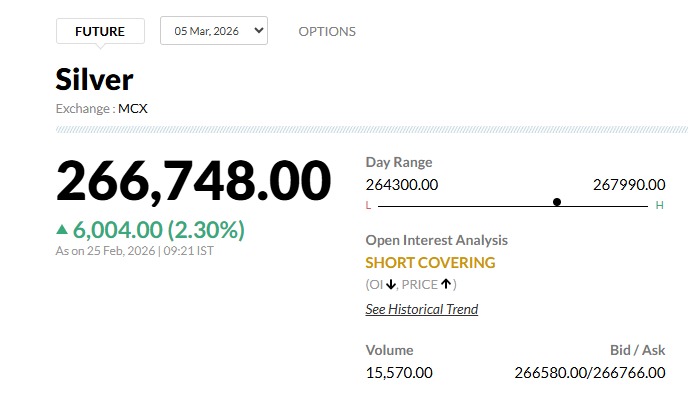Click the Day Range slider dot
The image size is (688, 407).
coord(557,202)
